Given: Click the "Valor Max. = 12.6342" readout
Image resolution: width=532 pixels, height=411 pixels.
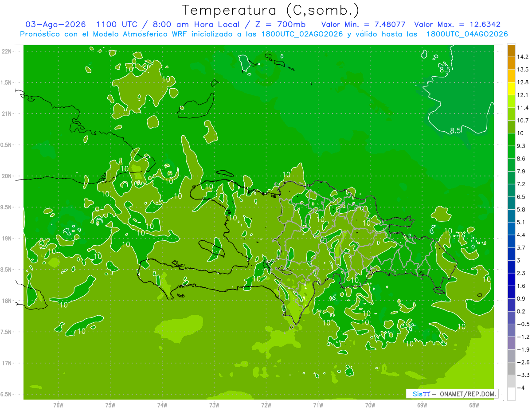Looking at the screenshot, I should pyautogui.click(x=457, y=24).
